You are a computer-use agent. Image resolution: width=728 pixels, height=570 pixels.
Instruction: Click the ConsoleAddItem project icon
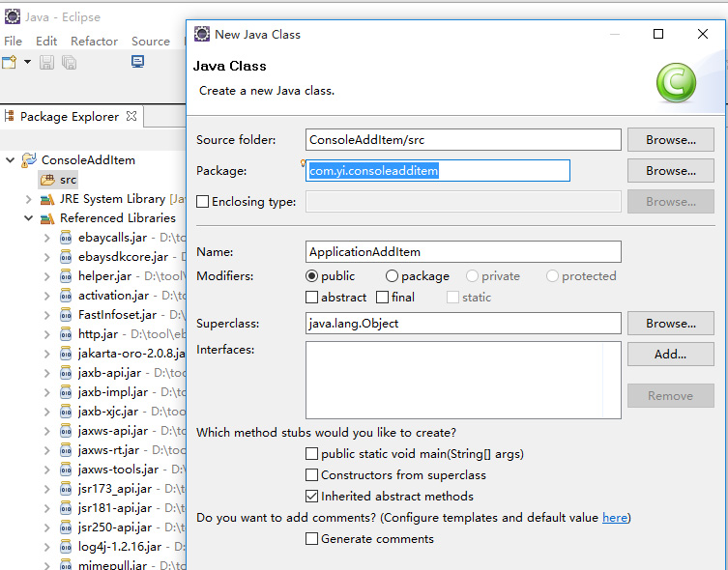29,160
